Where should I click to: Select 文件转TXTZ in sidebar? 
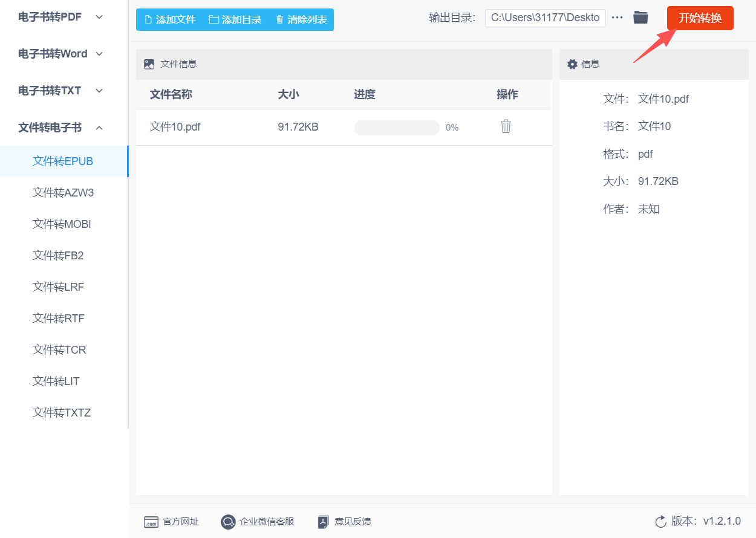click(x=64, y=413)
